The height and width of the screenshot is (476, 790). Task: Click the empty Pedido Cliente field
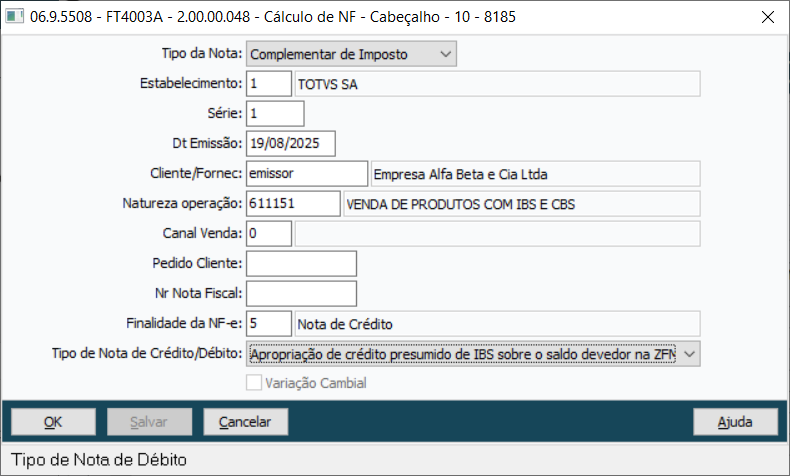pos(301,263)
